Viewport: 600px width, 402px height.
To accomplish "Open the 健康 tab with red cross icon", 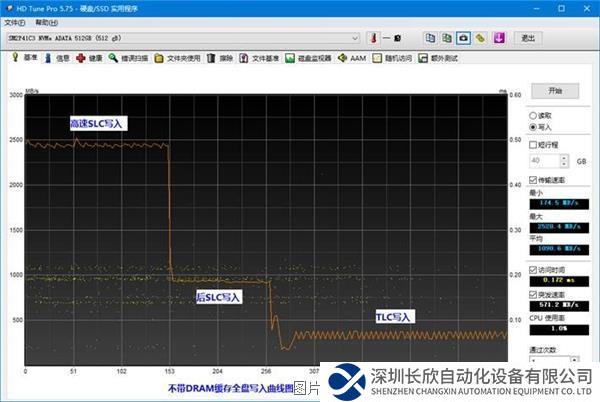I will 89,58.
